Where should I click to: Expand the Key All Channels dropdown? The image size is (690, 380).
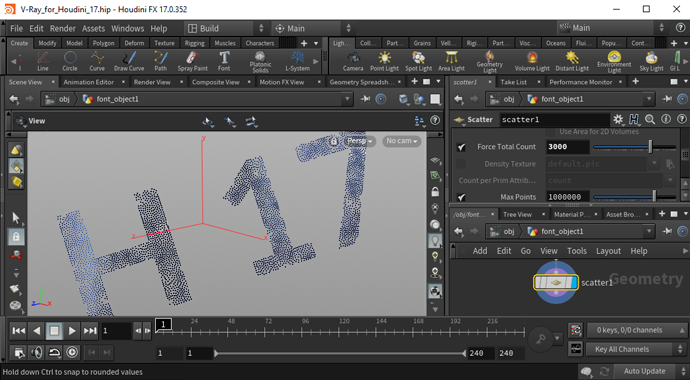pyautogui.click(x=635, y=349)
